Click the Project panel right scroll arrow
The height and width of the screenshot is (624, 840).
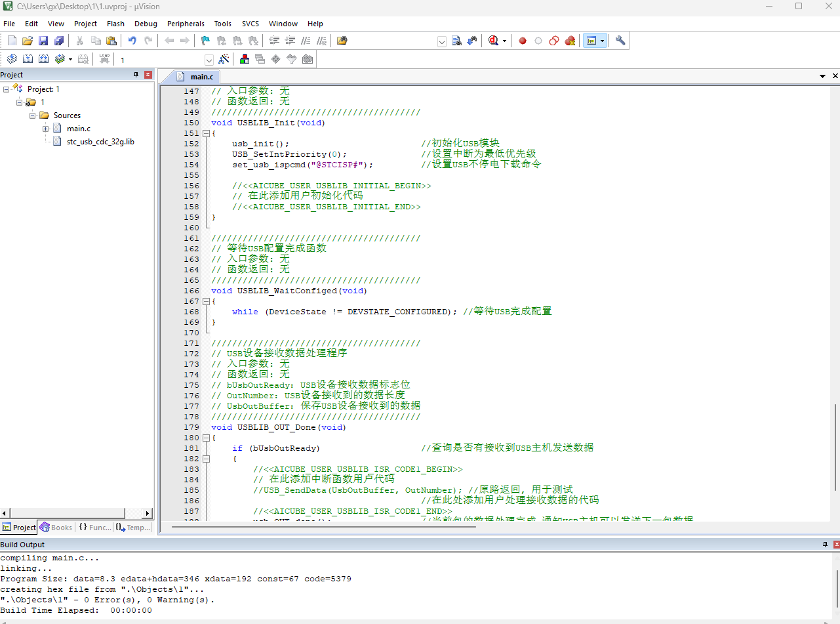[x=148, y=514]
